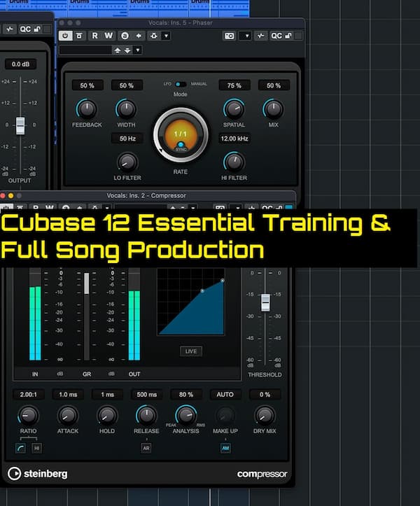Click the Compressor RATIO knob

[x=29, y=416]
